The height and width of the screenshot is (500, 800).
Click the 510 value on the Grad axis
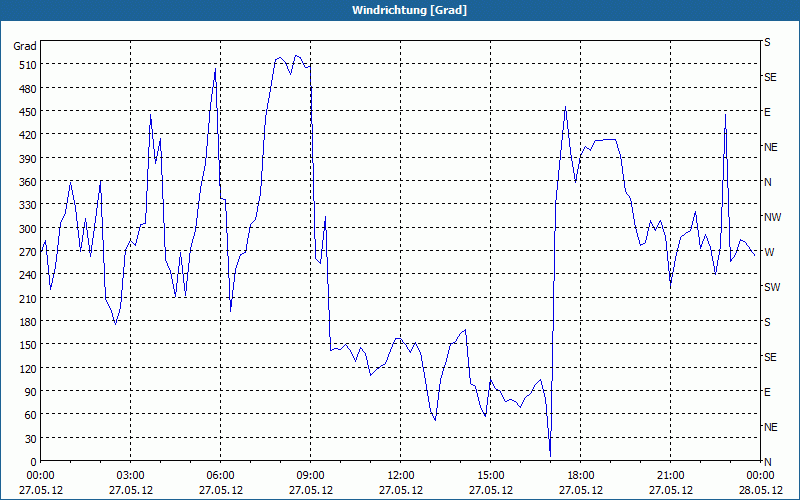(28, 65)
